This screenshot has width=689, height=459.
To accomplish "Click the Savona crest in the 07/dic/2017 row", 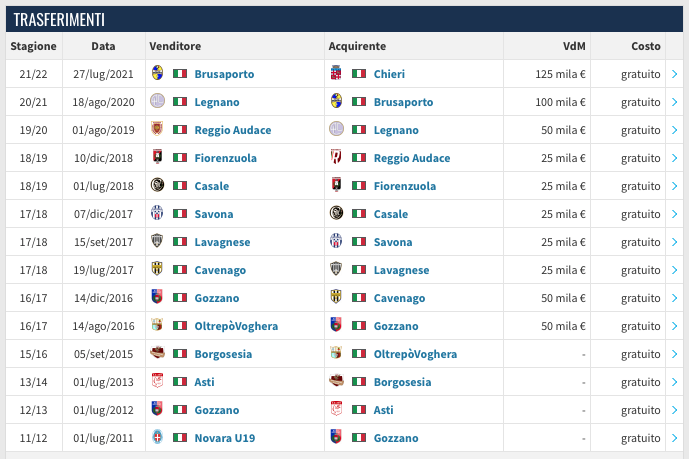I will [x=157, y=214].
